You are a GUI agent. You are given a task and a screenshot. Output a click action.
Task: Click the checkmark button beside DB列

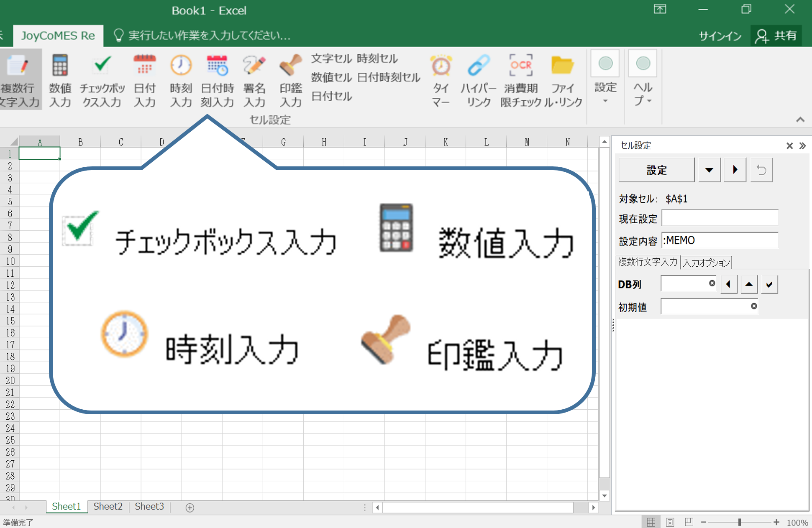tap(769, 285)
